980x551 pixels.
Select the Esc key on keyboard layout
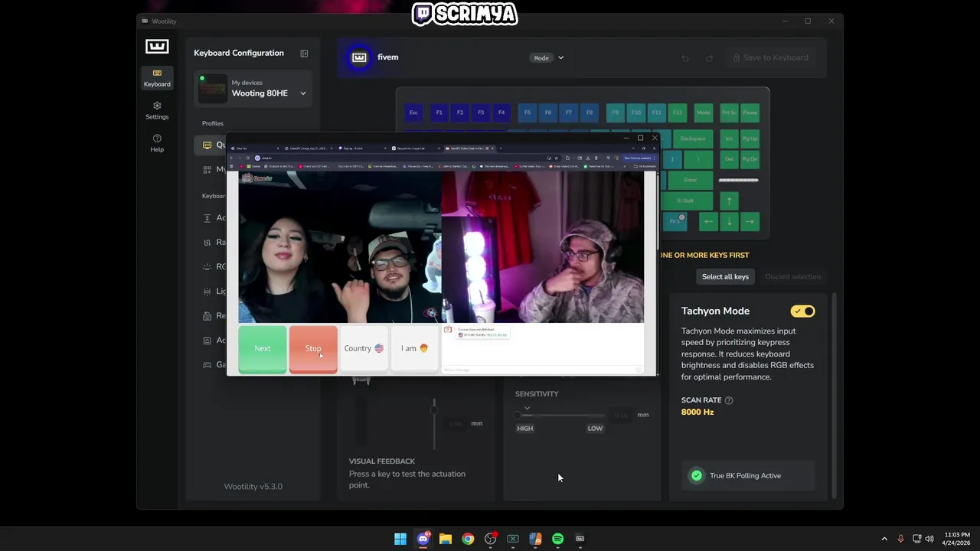pyautogui.click(x=413, y=112)
